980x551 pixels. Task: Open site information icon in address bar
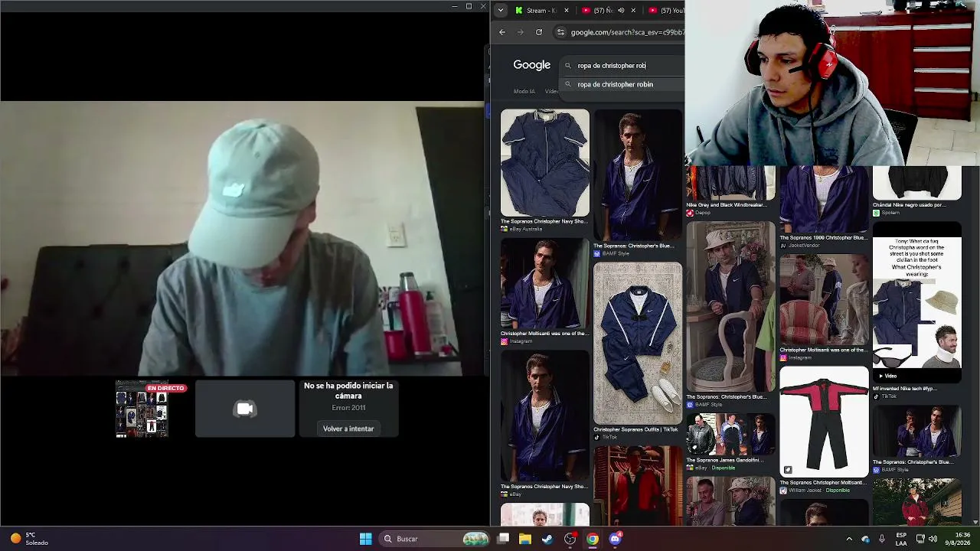[561, 32]
